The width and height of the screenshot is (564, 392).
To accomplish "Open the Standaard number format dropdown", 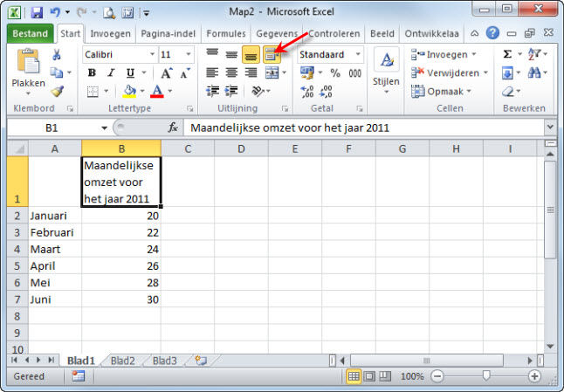I will coord(358,54).
